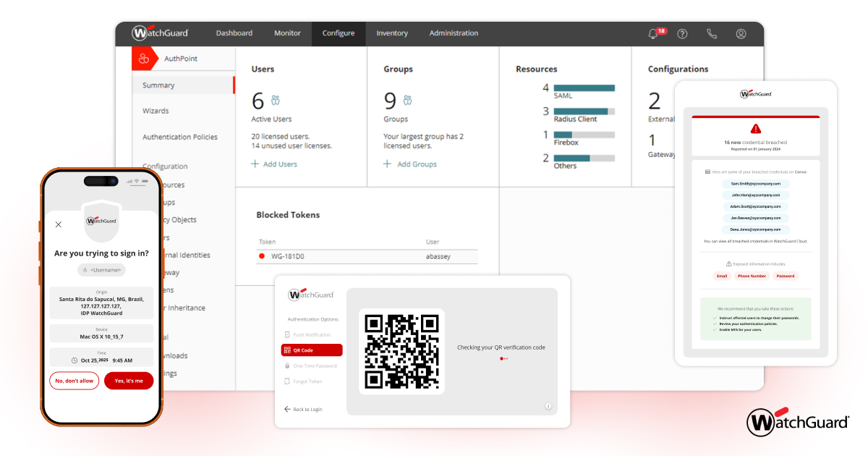Click the red warning triangle in breach alert

[x=756, y=129]
